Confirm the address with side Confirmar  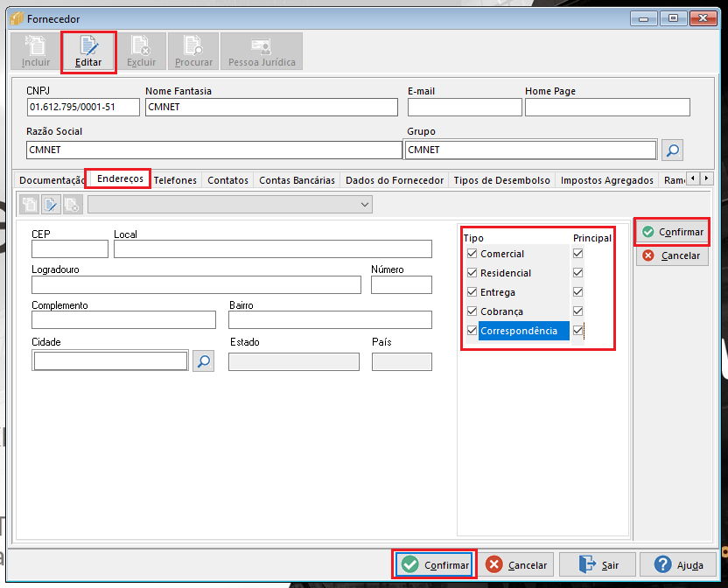pos(672,232)
